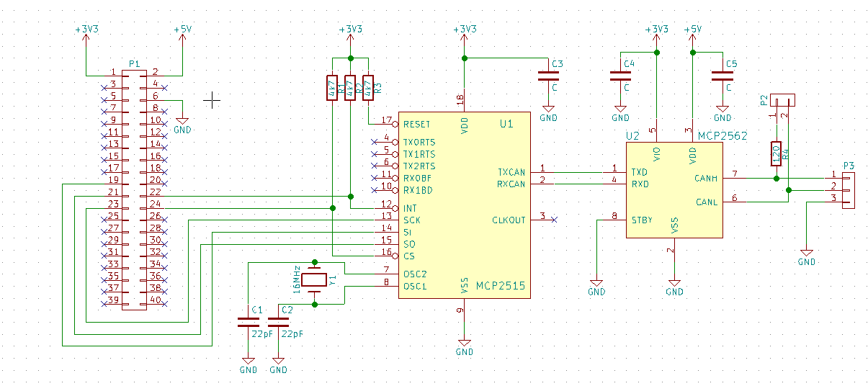Click the +5V power symbol above P1 pin 2
The height and width of the screenshot is (386, 868).
point(182,35)
